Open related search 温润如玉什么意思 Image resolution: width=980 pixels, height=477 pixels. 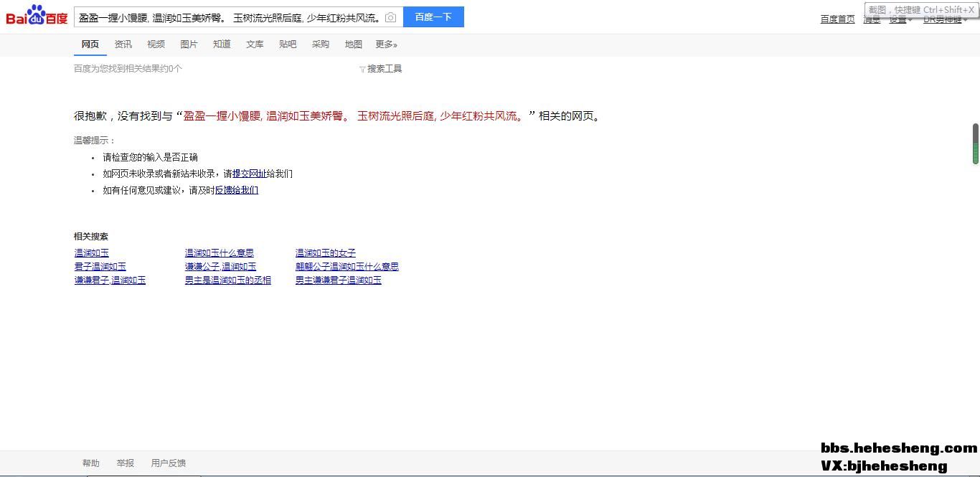(x=219, y=253)
